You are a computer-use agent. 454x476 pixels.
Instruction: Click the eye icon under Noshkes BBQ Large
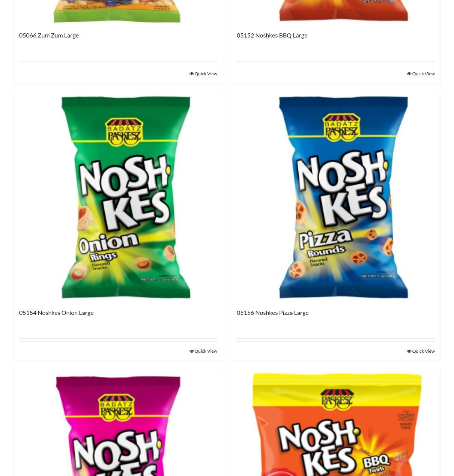(x=409, y=74)
